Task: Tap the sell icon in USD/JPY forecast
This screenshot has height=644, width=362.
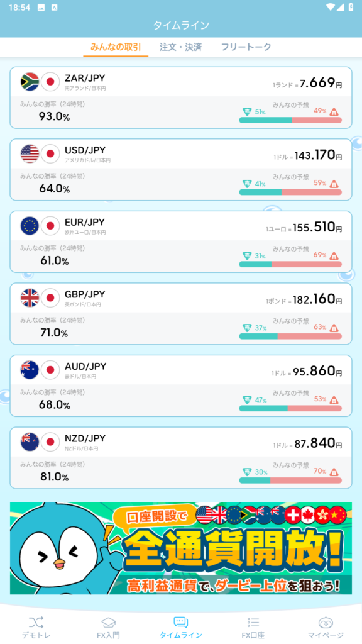Action: point(247,183)
